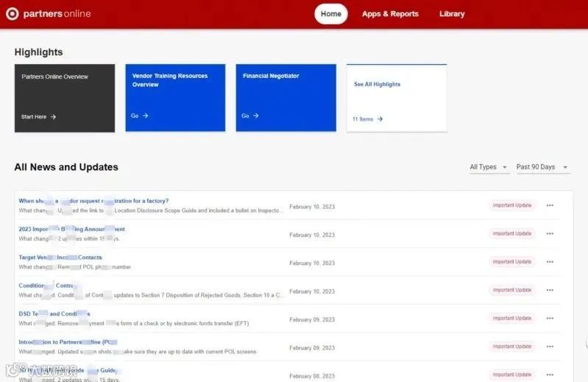Open factory registration request article
Image resolution: width=588 pixels, height=382 pixels.
(93, 201)
